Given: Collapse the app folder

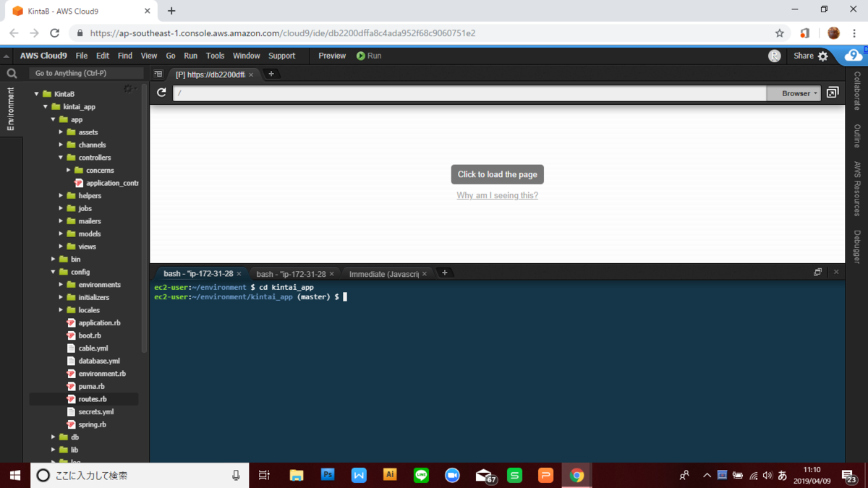Looking at the screenshot, I should click(54, 119).
